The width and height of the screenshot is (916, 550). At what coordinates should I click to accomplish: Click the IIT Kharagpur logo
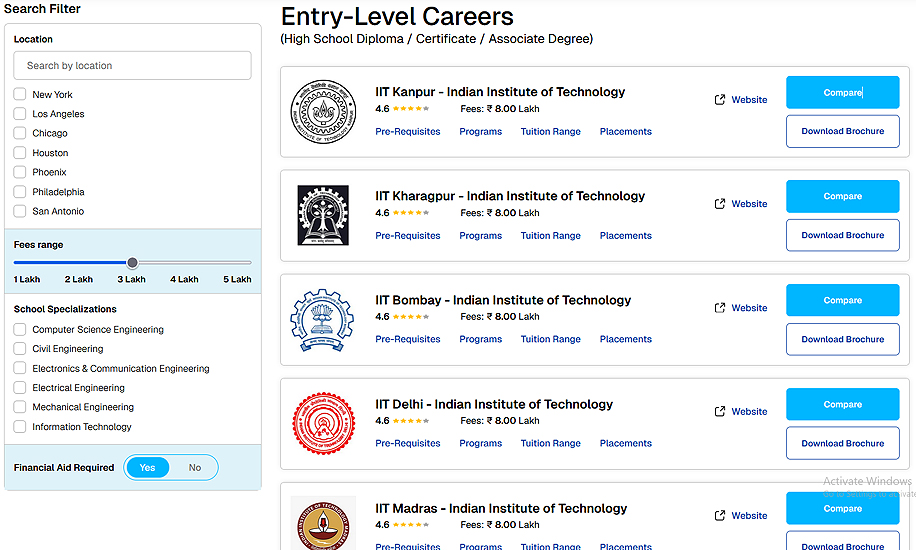pyautogui.click(x=323, y=215)
